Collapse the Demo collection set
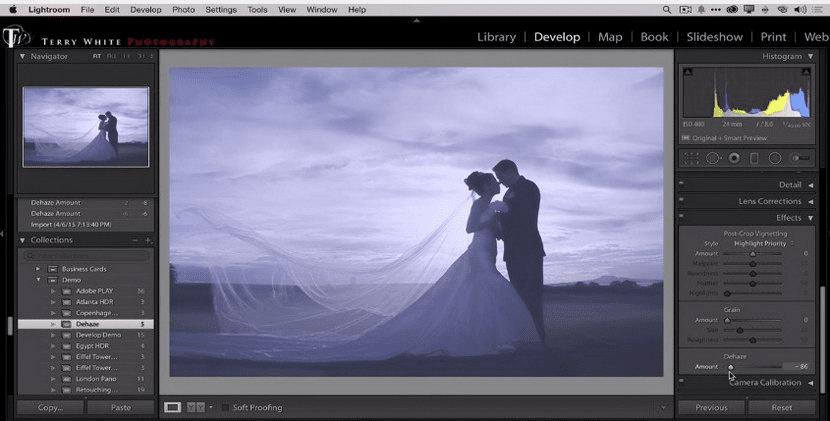This screenshot has height=421, width=830. pos(38,280)
